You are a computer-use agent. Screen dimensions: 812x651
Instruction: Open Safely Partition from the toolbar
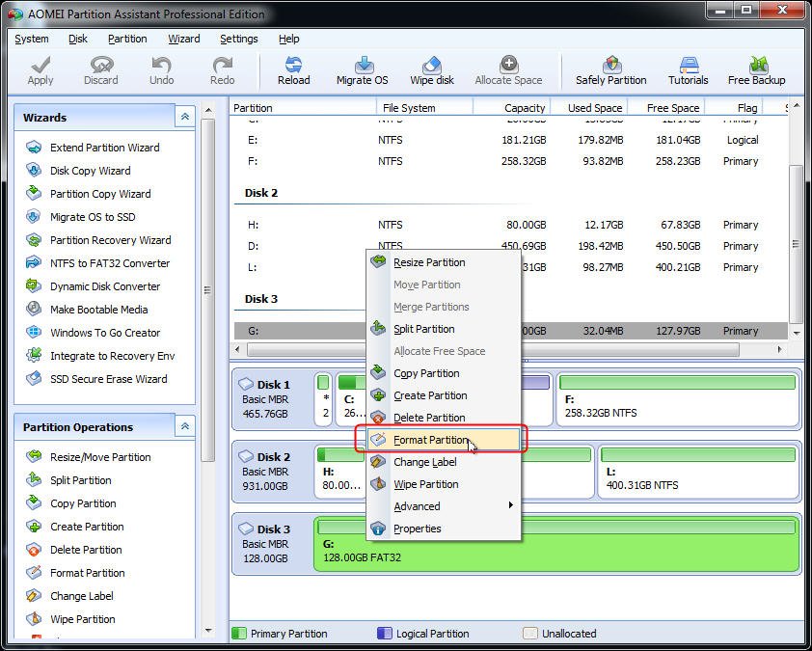[611, 71]
